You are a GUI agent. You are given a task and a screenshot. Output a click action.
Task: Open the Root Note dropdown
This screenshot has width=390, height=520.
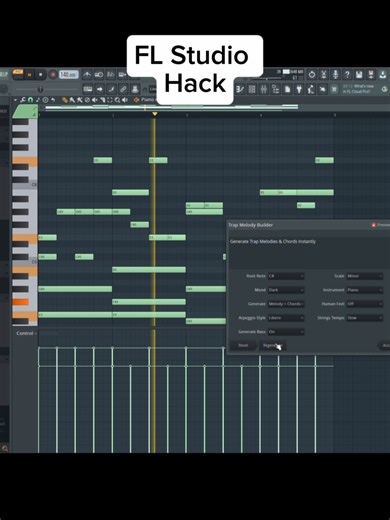(286, 276)
